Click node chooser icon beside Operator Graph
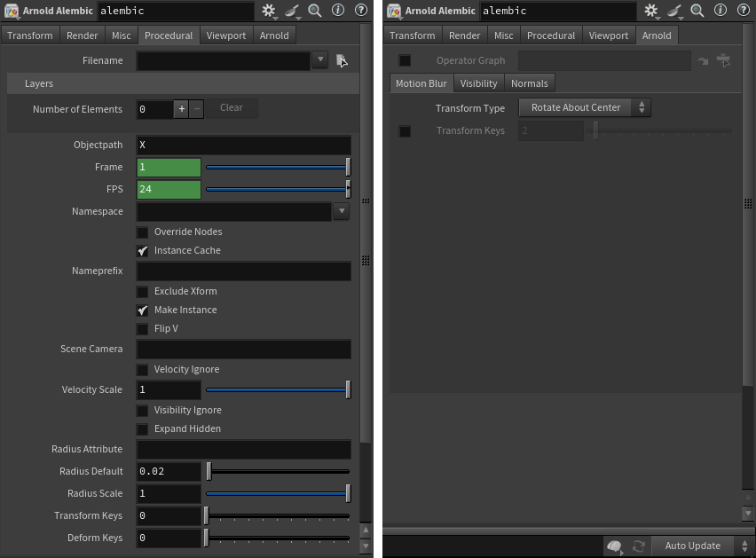This screenshot has height=558, width=756. 724,60
